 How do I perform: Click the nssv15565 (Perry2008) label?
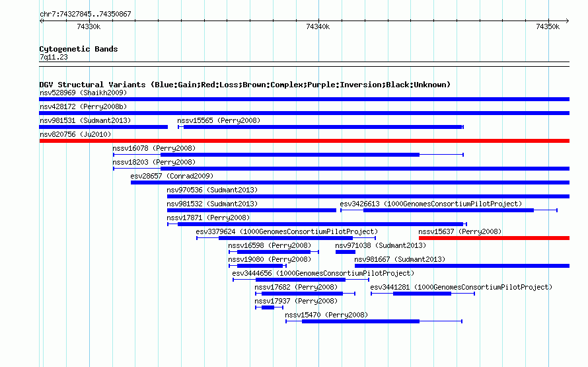(x=219, y=120)
